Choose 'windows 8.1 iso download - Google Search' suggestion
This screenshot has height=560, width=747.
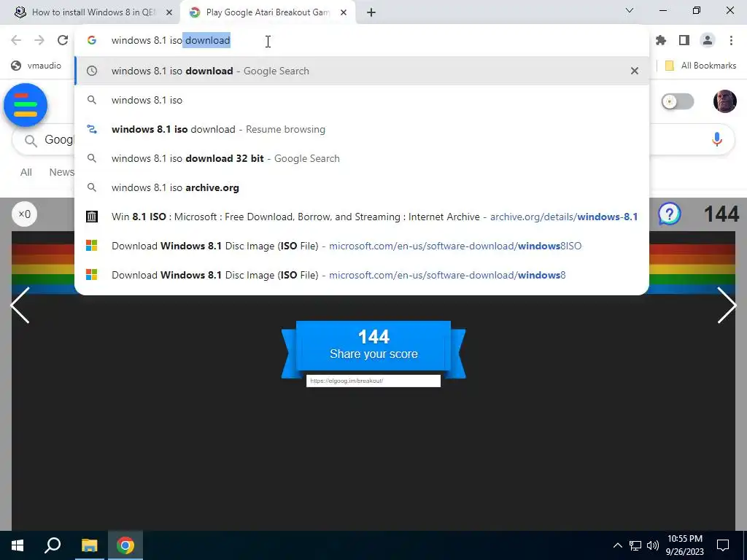(362, 71)
